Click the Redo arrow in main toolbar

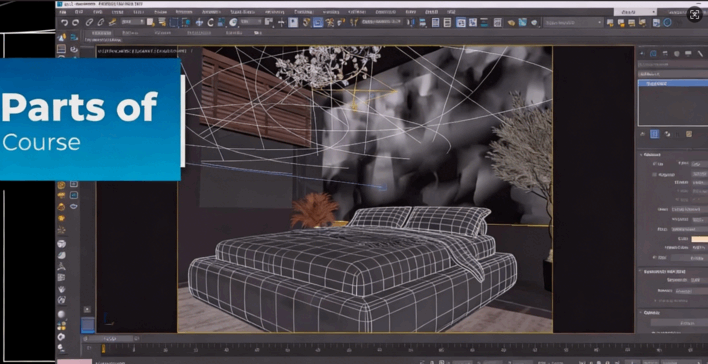tap(75, 22)
